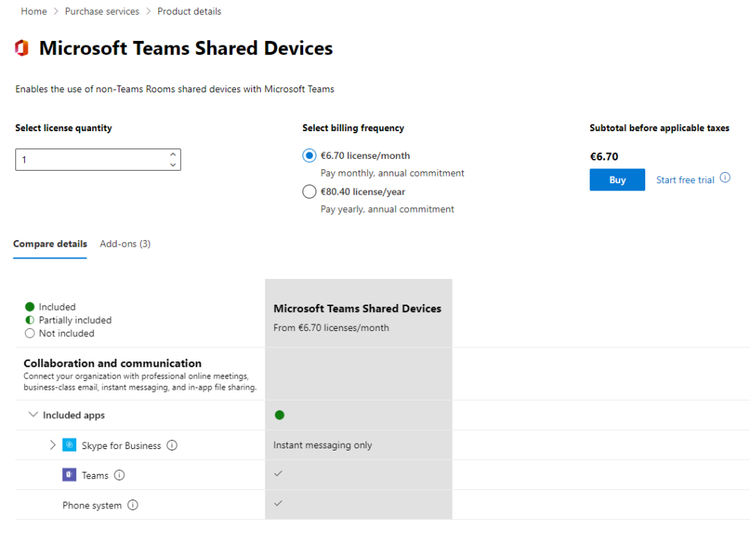
Task: Select €80.40 license/year billing option
Action: point(310,192)
